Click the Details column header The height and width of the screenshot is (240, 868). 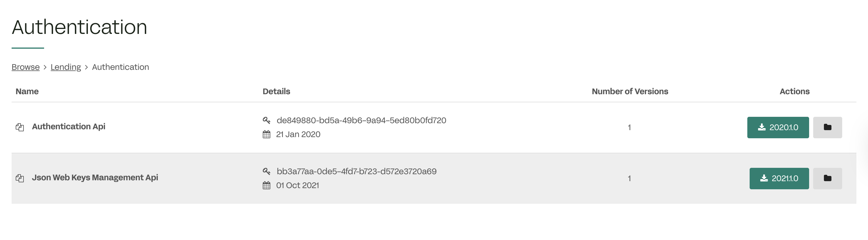[276, 91]
